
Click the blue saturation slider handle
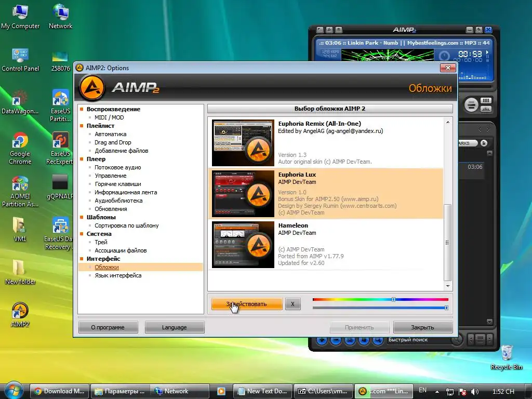(x=446, y=308)
